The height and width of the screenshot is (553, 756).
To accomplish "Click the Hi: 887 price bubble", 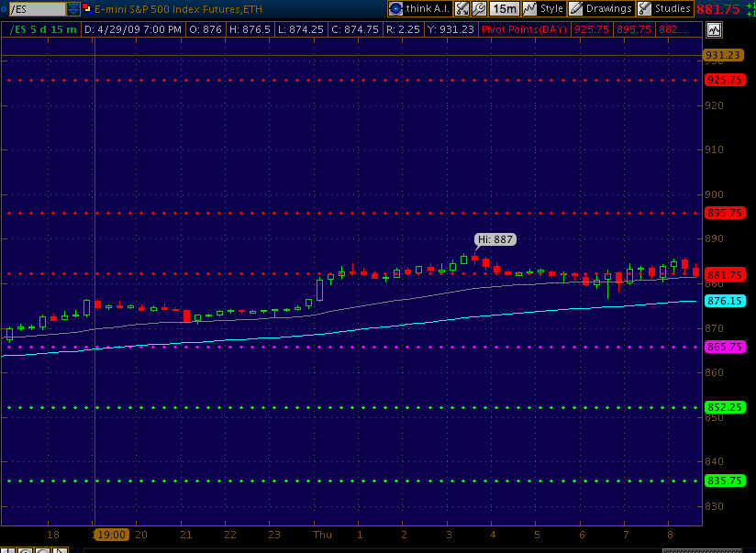I will pos(495,239).
